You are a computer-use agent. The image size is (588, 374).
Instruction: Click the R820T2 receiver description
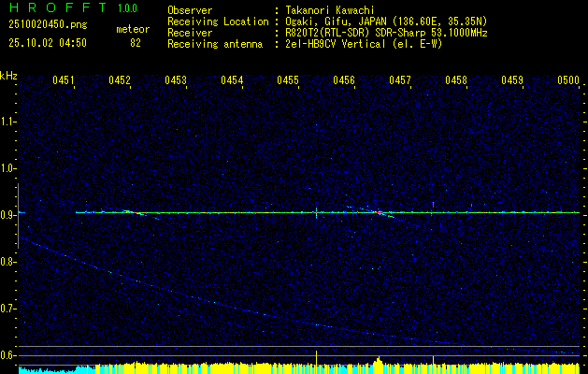pyautogui.click(x=380, y=31)
